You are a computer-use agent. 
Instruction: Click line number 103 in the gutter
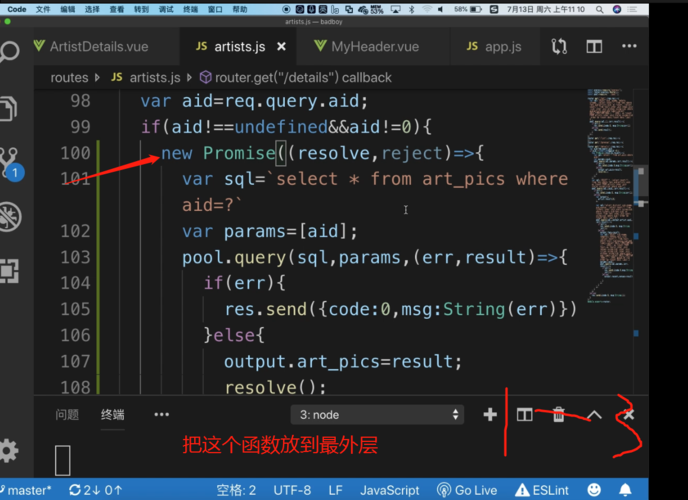(x=75, y=257)
